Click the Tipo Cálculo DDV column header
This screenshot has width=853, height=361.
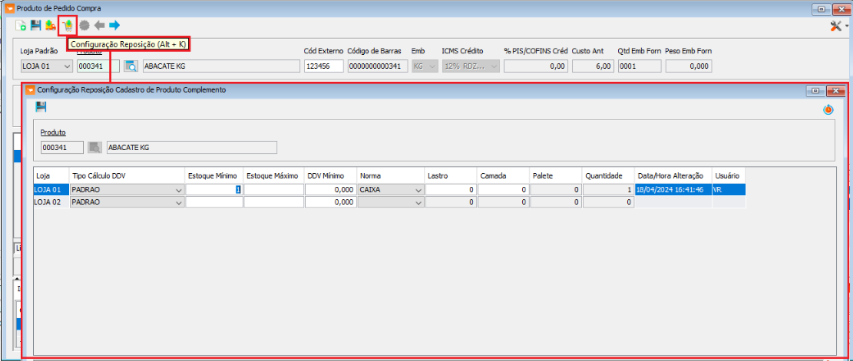tap(127, 176)
